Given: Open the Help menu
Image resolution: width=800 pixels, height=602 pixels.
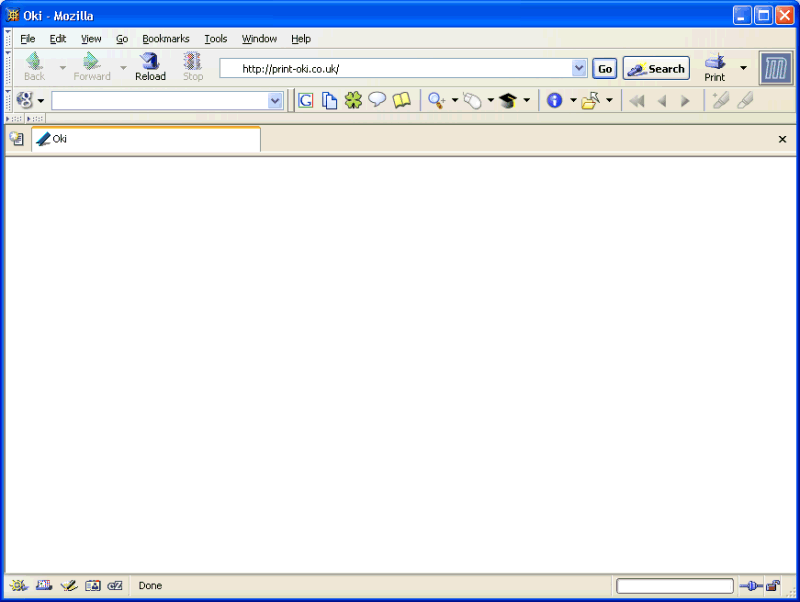Looking at the screenshot, I should click(301, 39).
